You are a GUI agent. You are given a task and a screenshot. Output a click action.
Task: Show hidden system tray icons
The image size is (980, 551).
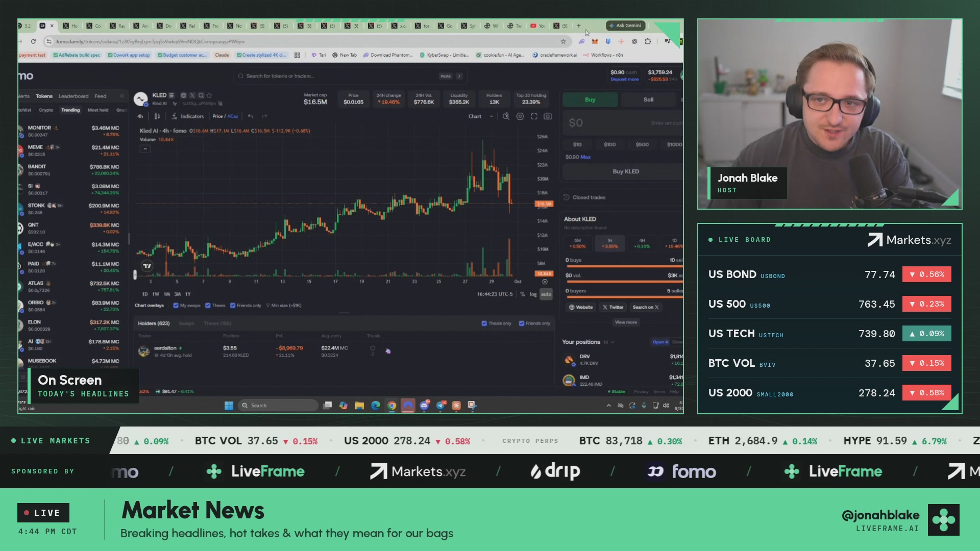click(608, 406)
